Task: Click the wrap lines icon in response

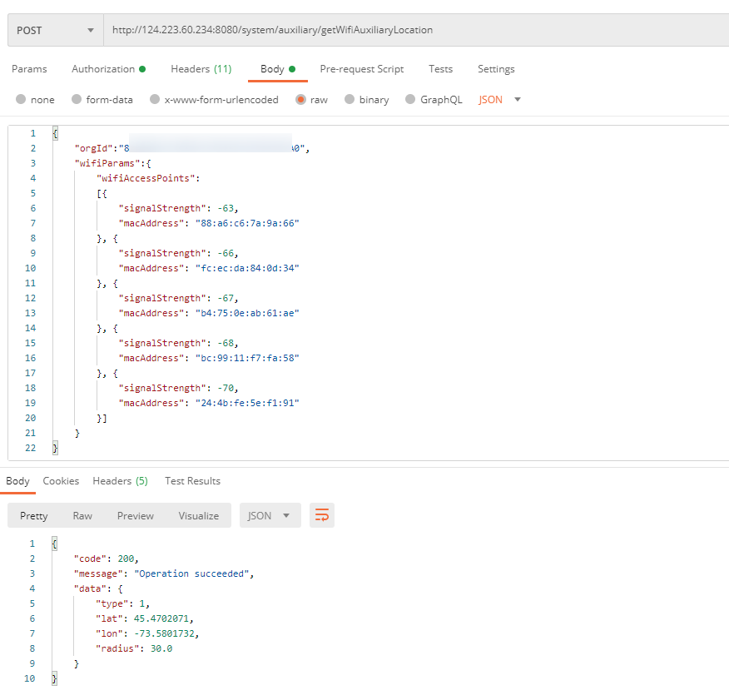Action: coord(322,515)
